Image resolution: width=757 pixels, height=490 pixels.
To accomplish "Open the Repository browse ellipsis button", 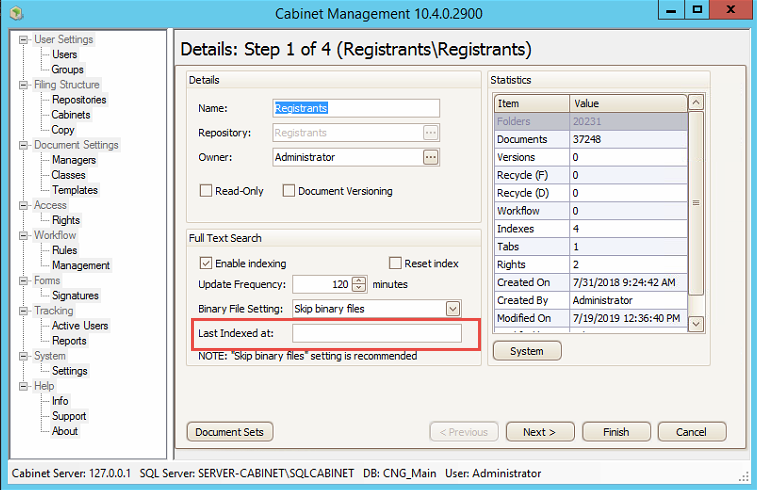I will coord(431,132).
